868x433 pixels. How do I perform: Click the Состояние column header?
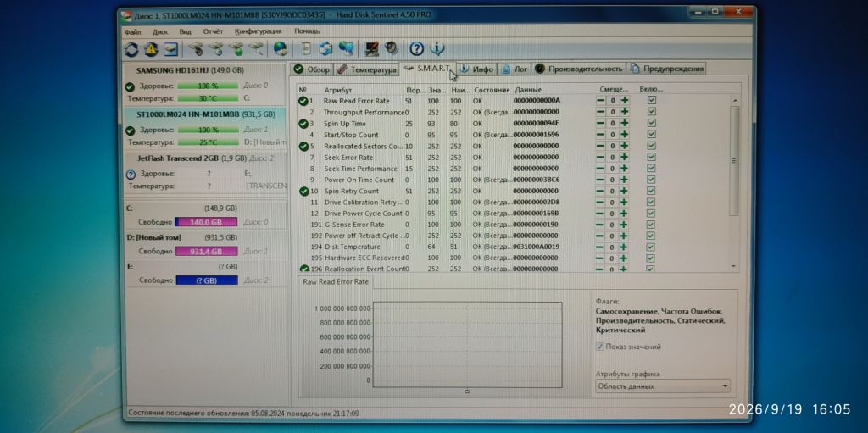coord(492,90)
